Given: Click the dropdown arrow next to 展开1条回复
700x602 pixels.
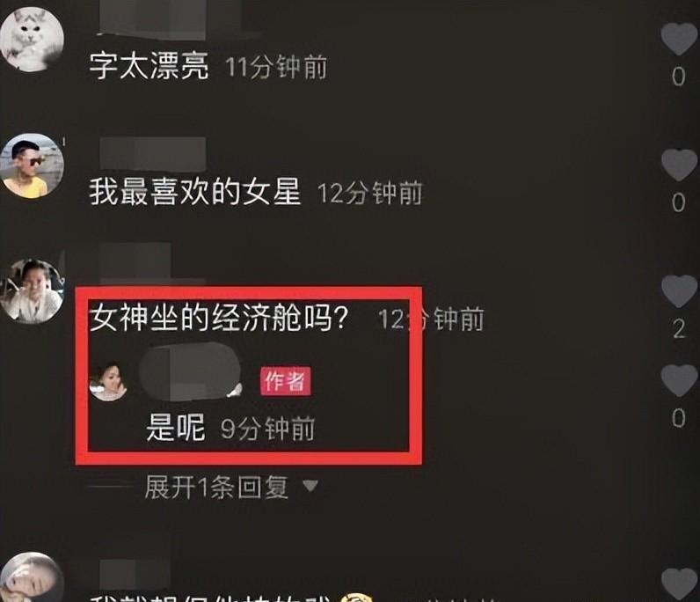Looking at the screenshot, I should 310,486.
